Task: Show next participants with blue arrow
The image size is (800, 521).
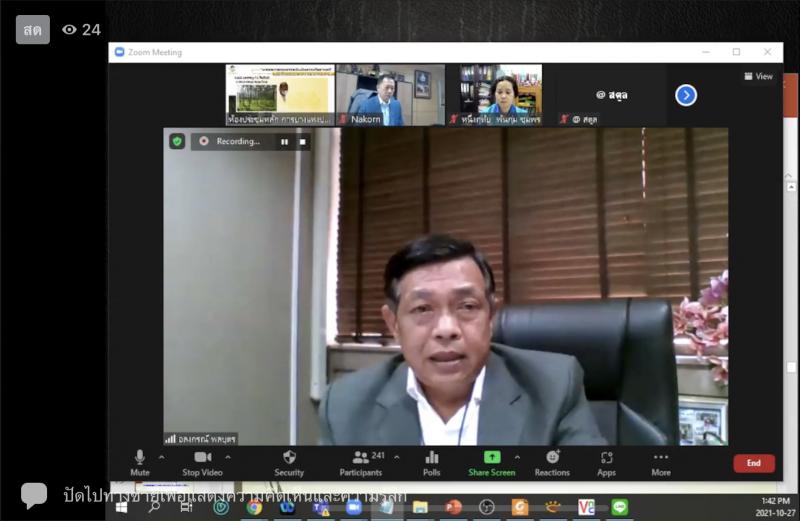Action: coord(686,95)
